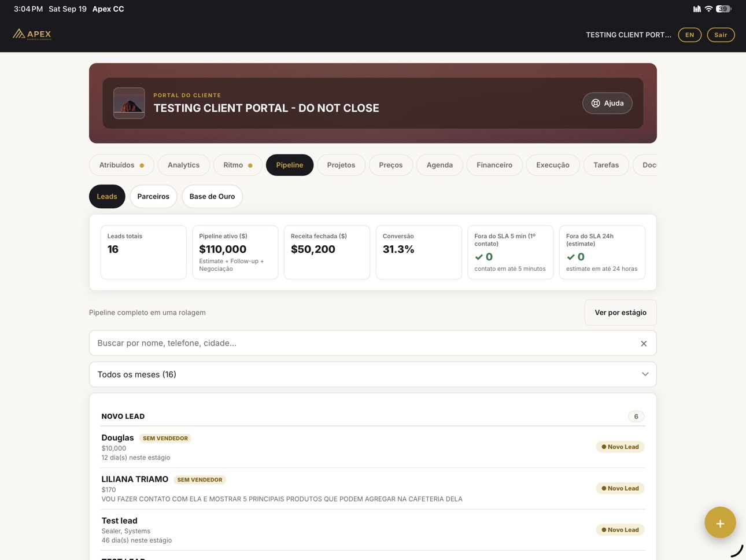The width and height of the screenshot is (746, 560).
Task: Open the Ritmo tab
Action: (238, 165)
